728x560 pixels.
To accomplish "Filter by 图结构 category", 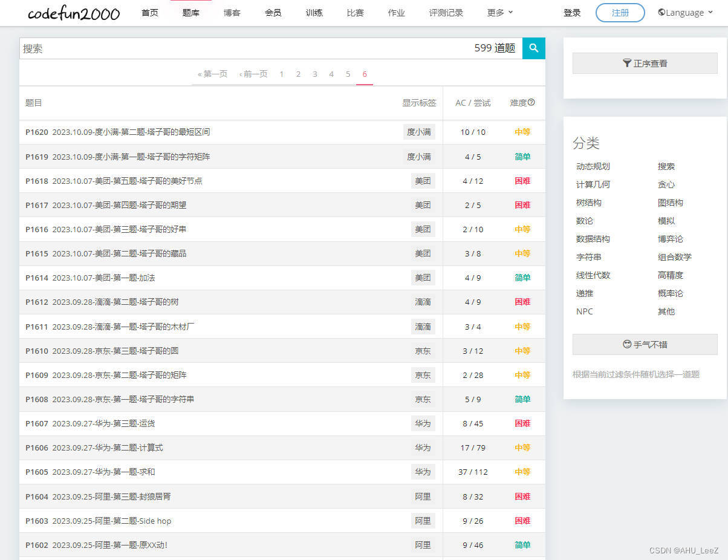I will coord(671,203).
